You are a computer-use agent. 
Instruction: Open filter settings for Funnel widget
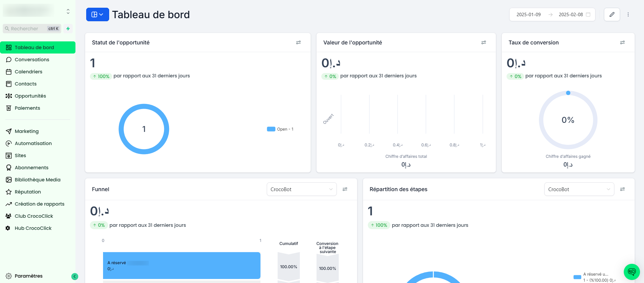tap(345, 189)
